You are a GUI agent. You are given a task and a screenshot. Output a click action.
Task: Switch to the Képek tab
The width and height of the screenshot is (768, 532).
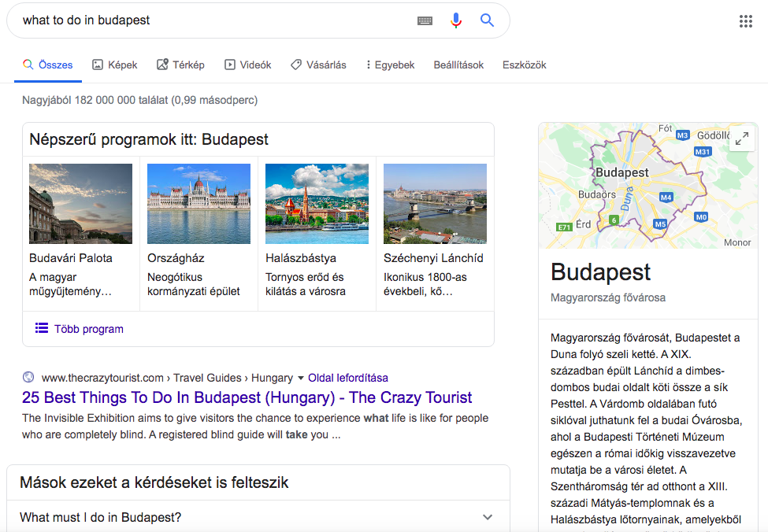115,65
